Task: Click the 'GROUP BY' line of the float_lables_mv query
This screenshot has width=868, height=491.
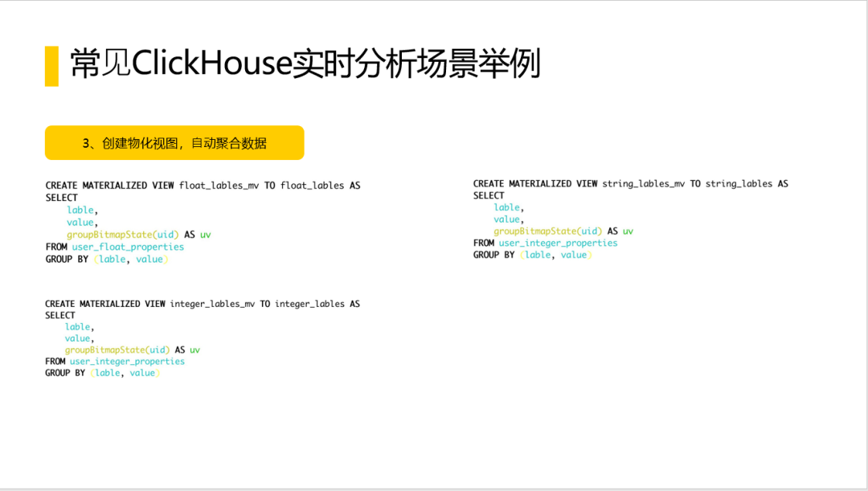Action: [107, 259]
